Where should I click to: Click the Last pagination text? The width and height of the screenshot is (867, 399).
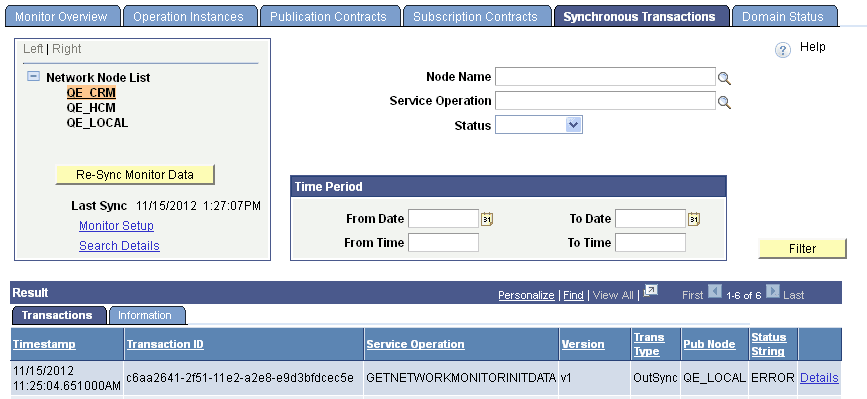click(x=793, y=295)
